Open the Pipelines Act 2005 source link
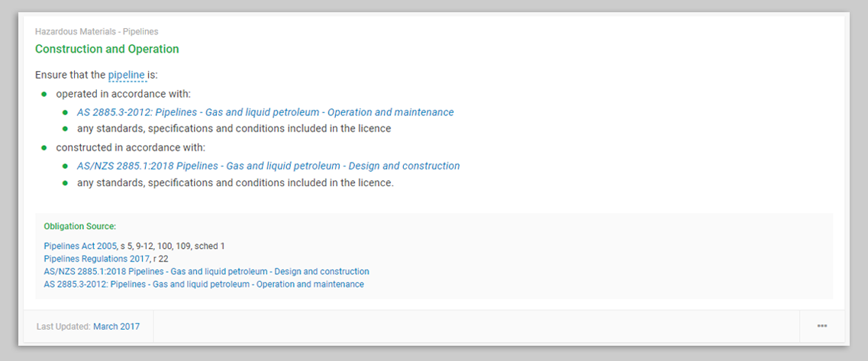868x361 pixels. click(80, 246)
